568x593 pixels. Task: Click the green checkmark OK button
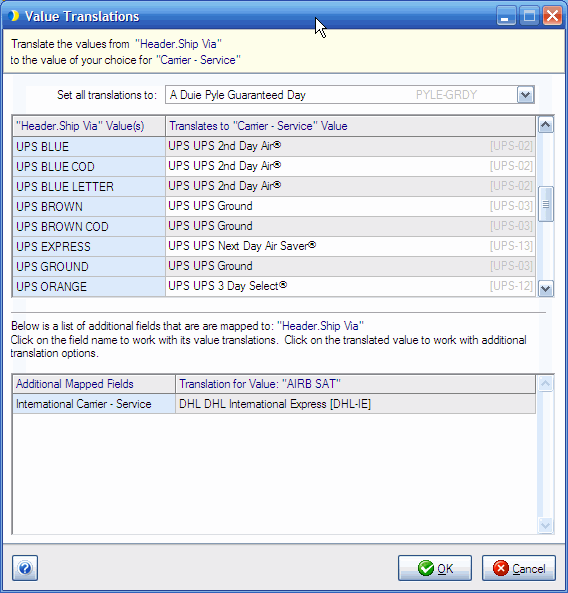tap(435, 568)
